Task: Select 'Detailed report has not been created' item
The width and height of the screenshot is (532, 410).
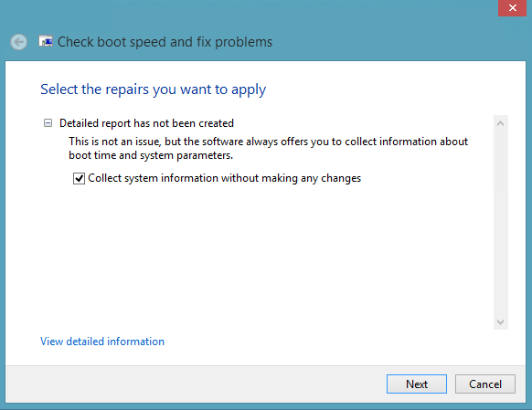Action: pyautogui.click(x=146, y=123)
